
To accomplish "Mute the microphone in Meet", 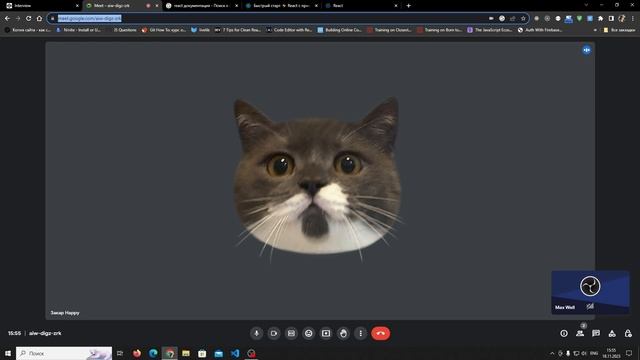I will point(256,333).
